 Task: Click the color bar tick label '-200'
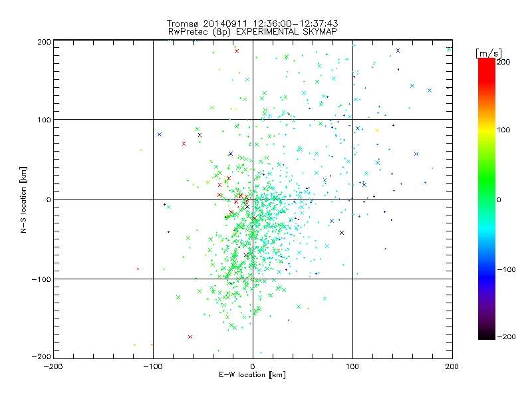[506, 336]
